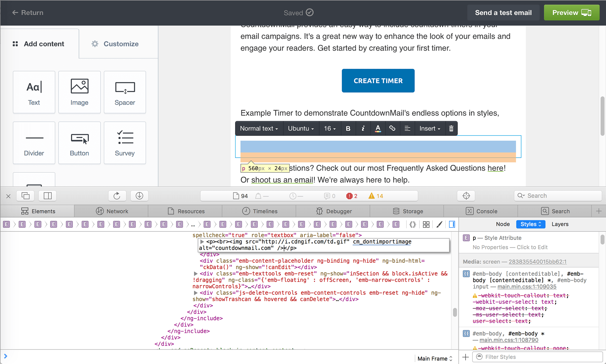Click the CREATE TIMER button

click(378, 81)
